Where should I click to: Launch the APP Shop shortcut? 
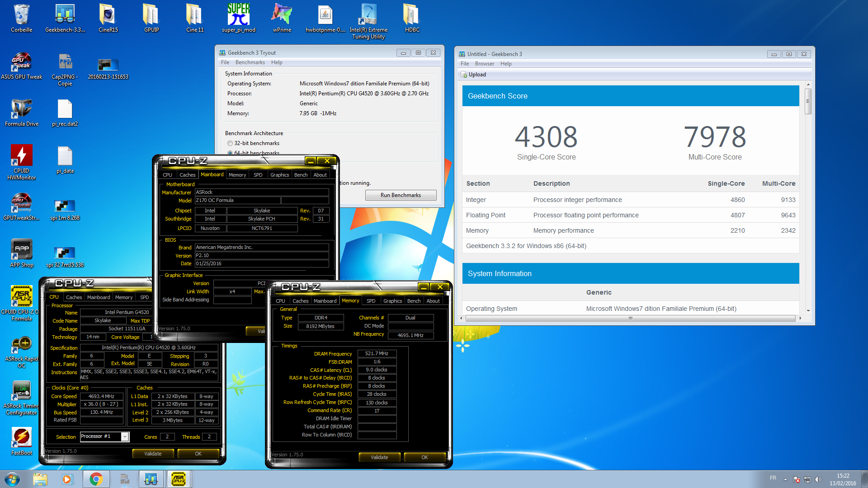[x=21, y=253]
